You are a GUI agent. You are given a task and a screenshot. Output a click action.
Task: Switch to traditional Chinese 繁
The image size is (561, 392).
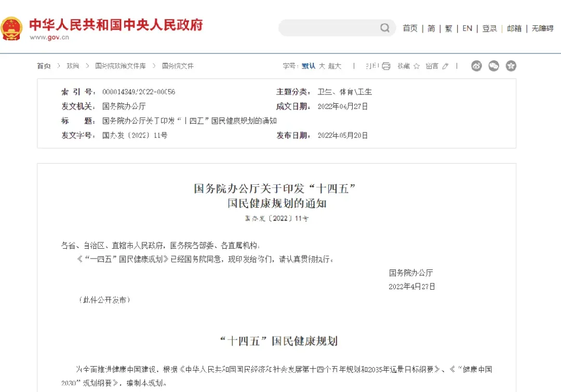pos(448,28)
